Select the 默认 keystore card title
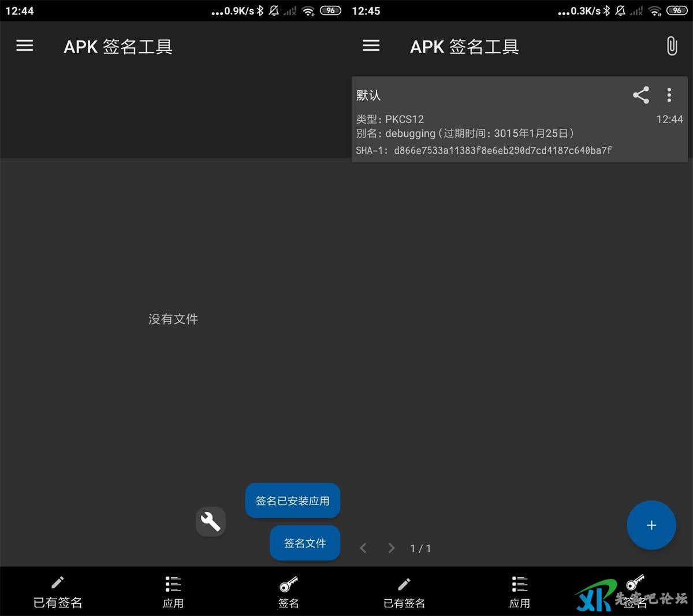Screen dimensions: 693x616 (368, 95)
